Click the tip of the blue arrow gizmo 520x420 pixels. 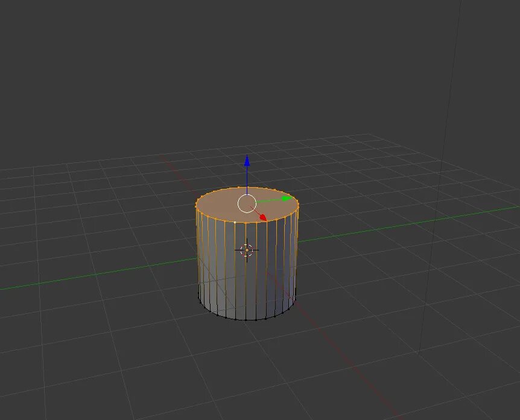point(247,158)
